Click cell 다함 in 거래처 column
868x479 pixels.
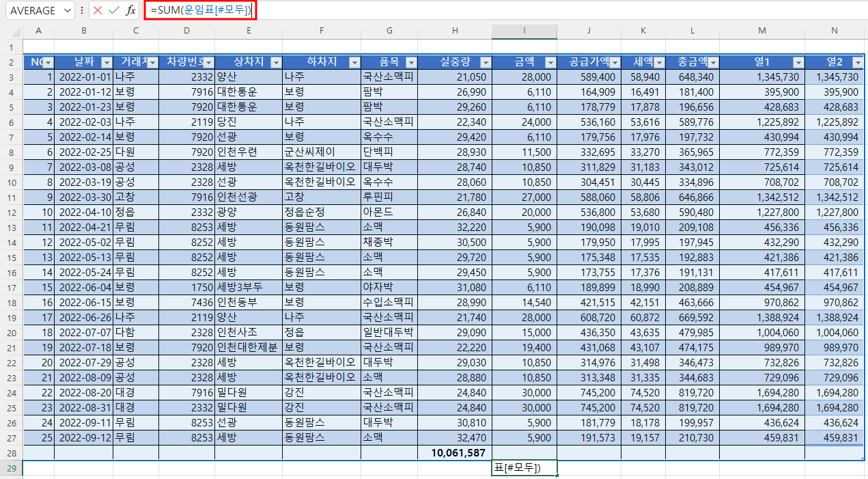tap(136, 333)
